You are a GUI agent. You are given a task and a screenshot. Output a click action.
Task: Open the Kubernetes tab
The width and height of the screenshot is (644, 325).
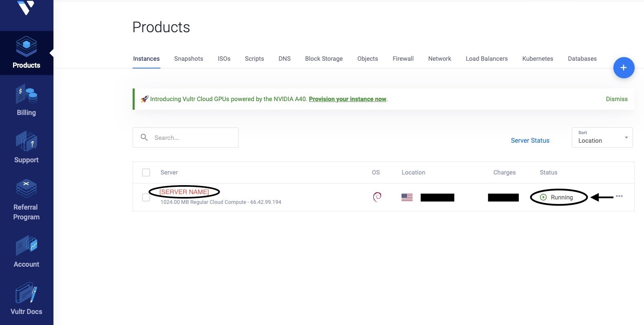coord(538,59)
